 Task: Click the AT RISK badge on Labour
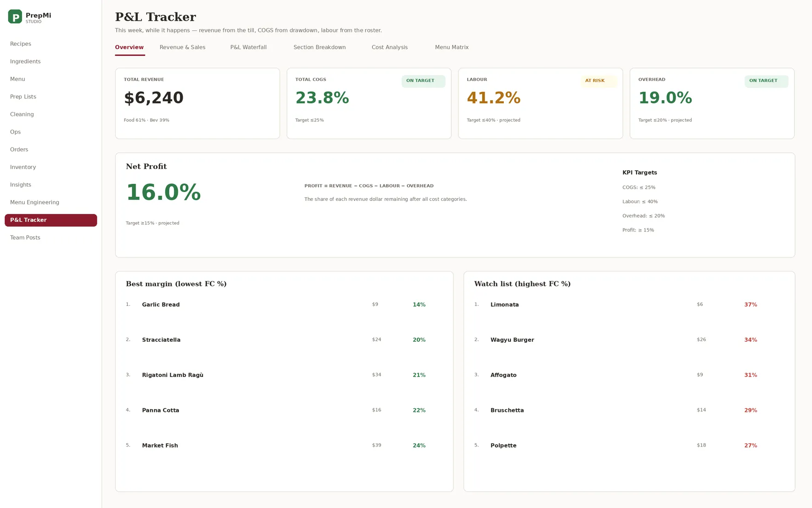598,81
